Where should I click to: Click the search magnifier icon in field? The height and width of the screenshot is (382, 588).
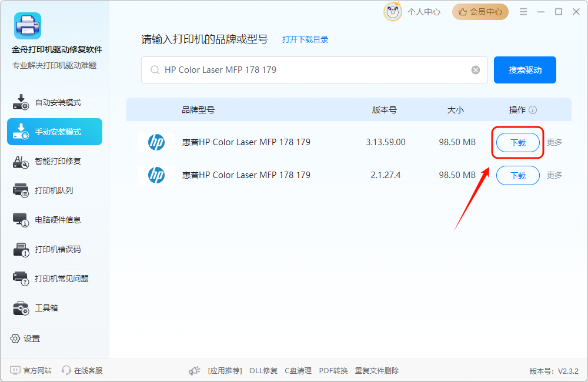click(x=155, y=70)
